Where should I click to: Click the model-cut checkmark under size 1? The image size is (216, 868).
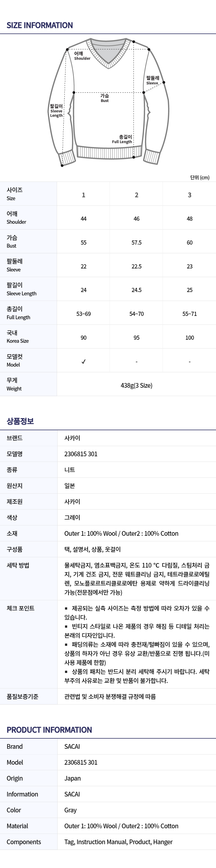[84, 362]
